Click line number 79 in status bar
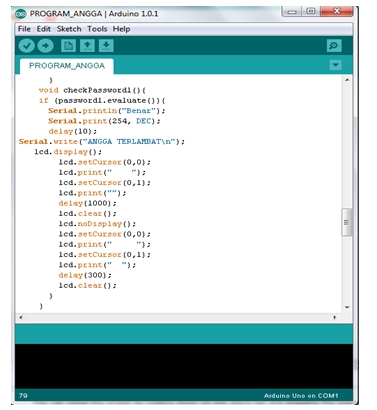This screenshot has width=377, height=410. pyautogui.click(x=23, y=396)
